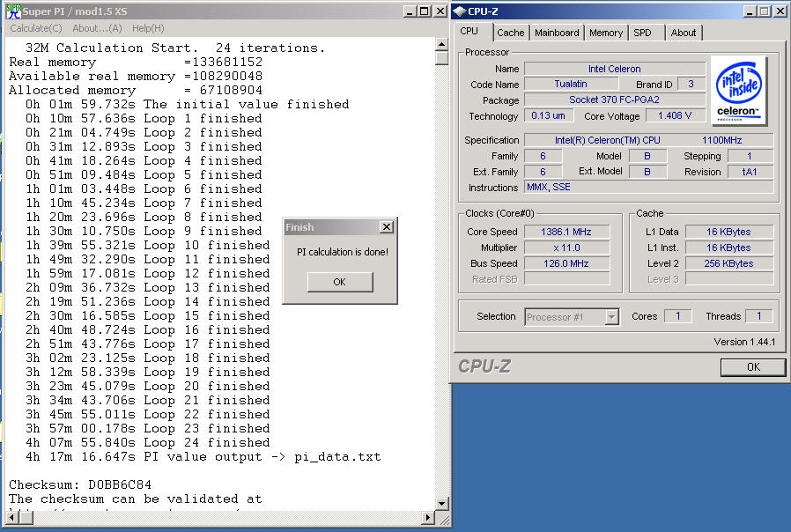Click '32M Calculation Start' line

[x=175, y=48]
